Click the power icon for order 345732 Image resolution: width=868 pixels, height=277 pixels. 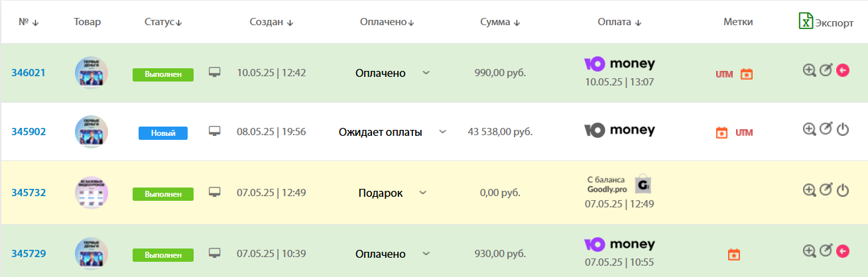(x=843, y=190)
